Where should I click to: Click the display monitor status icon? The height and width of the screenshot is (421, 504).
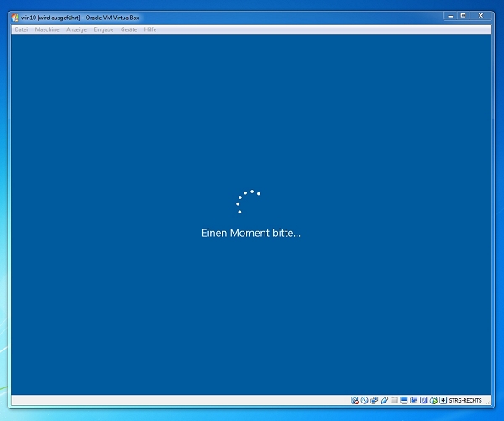404,401
